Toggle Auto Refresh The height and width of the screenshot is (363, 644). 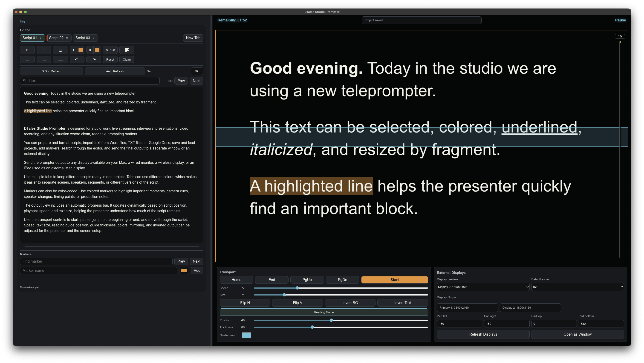115,71
